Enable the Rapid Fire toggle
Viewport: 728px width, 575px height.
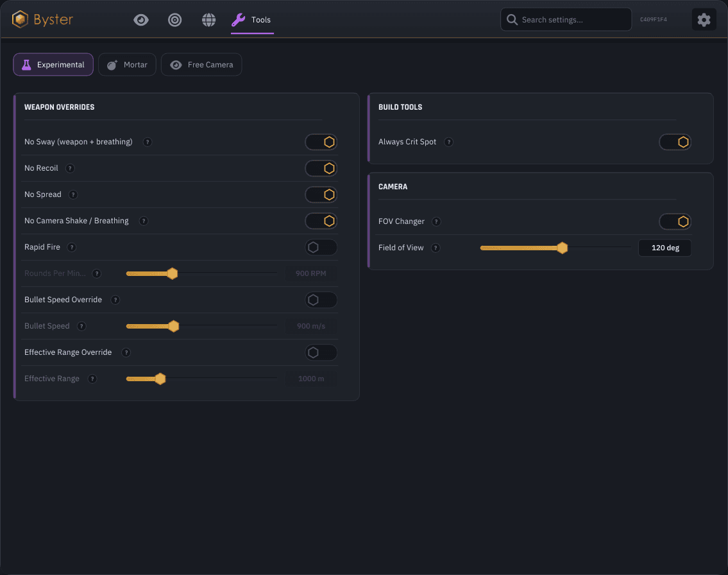coord(321,247)
